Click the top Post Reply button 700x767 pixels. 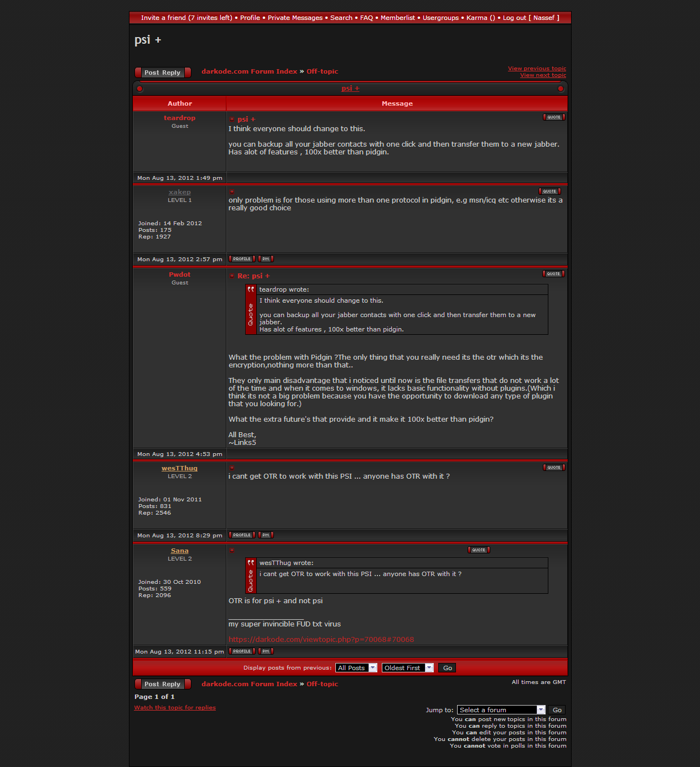tap(163, 72)
